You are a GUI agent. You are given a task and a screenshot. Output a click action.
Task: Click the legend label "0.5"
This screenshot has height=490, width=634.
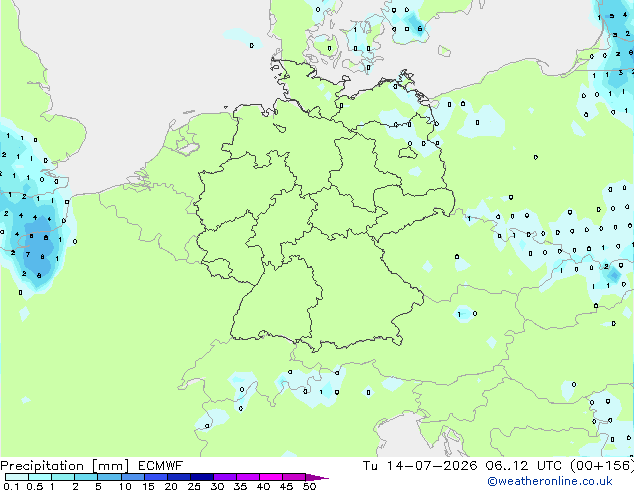tap(35, 486)
